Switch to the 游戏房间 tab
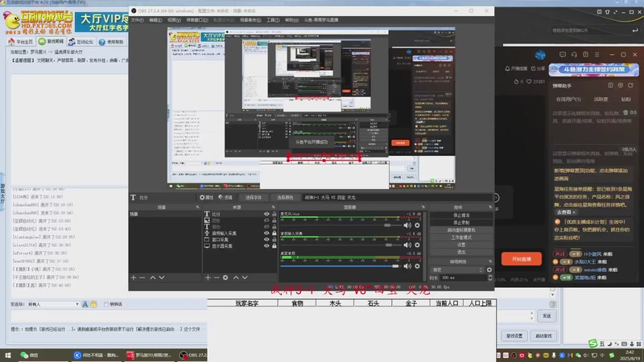Image resolution: width=644 pixels, height=362 pixels. point(52,42)
